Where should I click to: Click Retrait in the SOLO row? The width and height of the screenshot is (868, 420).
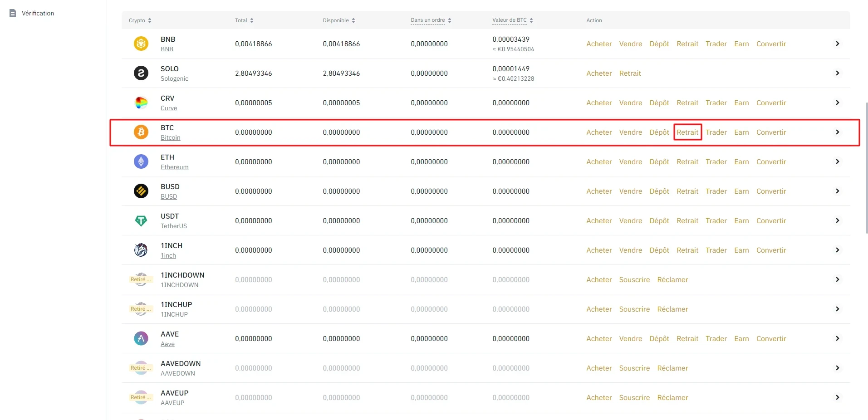(630, 73)
